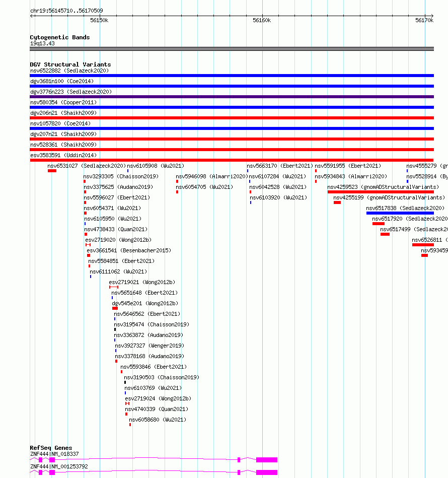Click nsv6042528 (Wu2021) label
This screenshot has width=448, height=478.
click(x=278, y=187)
